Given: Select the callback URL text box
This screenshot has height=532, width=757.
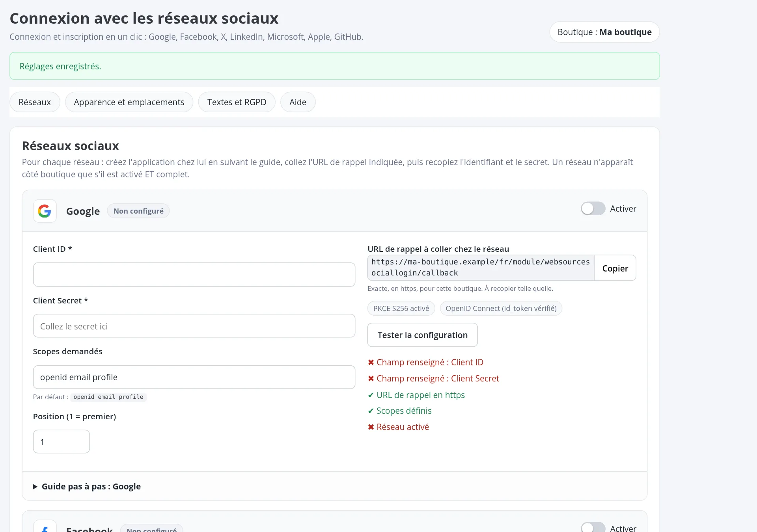Looking at the screenshot, I should click(x=481, y=268).
